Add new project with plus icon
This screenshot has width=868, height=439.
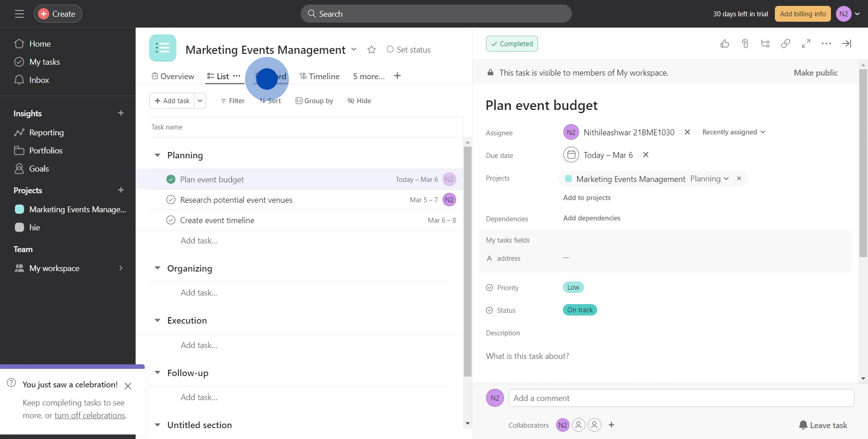pyautogui.click(x=121, y=190)
